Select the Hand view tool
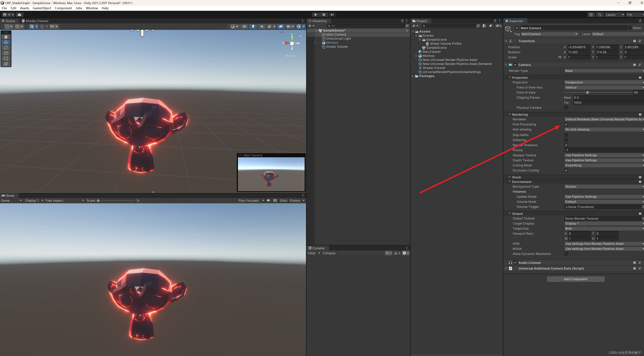The width and height of the screenshot is (644, 356). (x=6, y=37)
